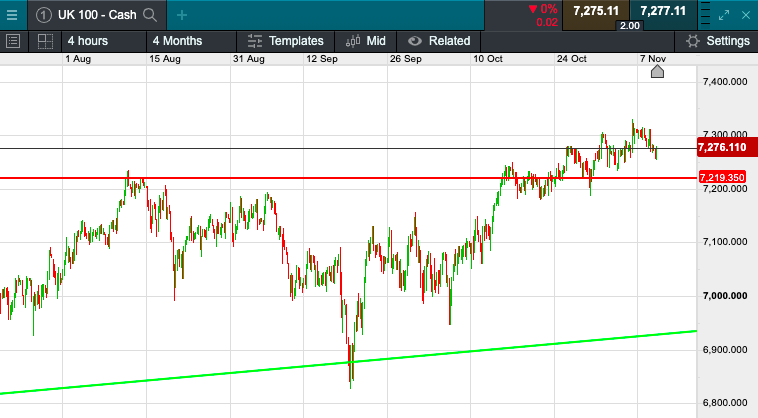Close the chart with the X icon
Screen dimensions: 758x418
pos(745,15)
